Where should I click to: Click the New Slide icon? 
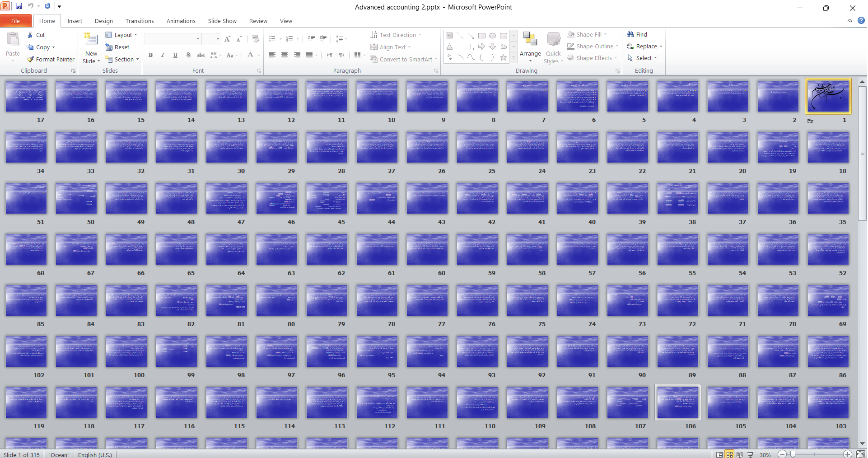(91, 40)
